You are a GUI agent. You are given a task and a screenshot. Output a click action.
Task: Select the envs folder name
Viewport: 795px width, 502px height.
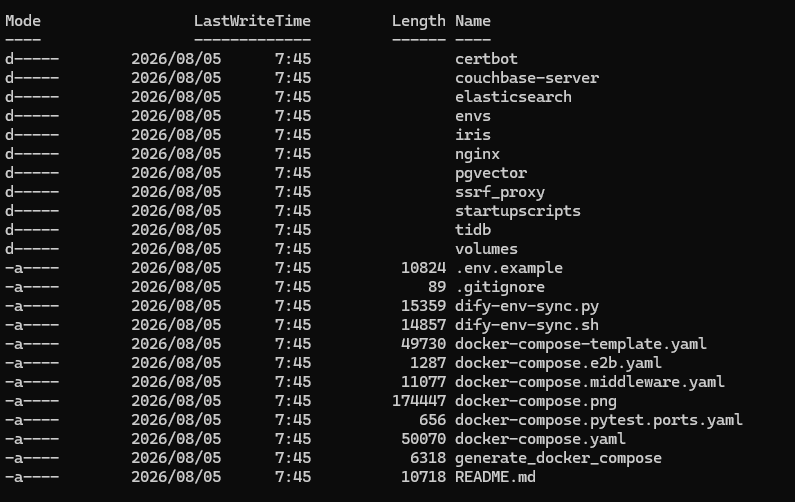[473, 116]
